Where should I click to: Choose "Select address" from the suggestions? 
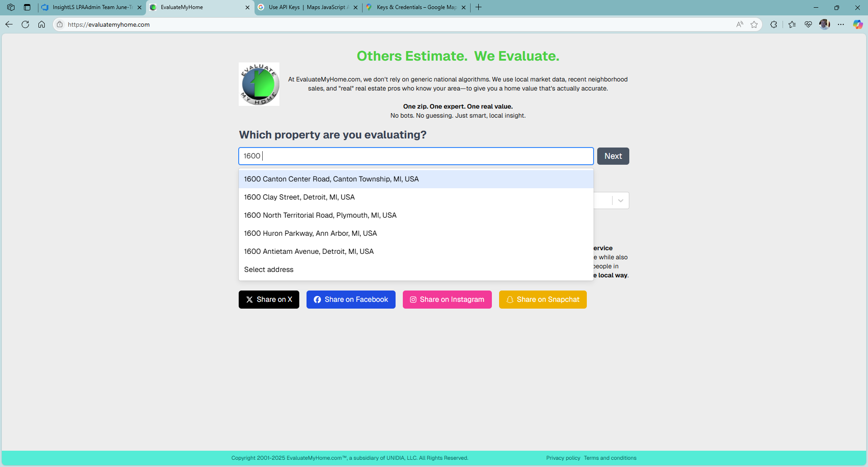269,269
